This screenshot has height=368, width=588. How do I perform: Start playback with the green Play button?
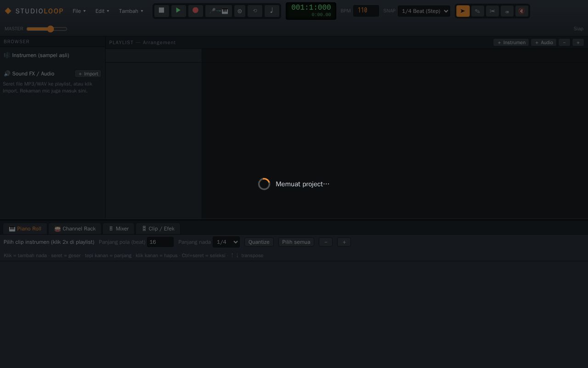point(178,11)
